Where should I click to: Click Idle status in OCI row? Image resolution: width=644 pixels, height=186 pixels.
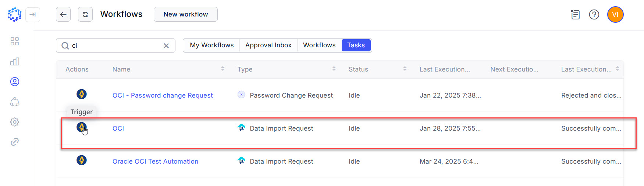point(354,128)
